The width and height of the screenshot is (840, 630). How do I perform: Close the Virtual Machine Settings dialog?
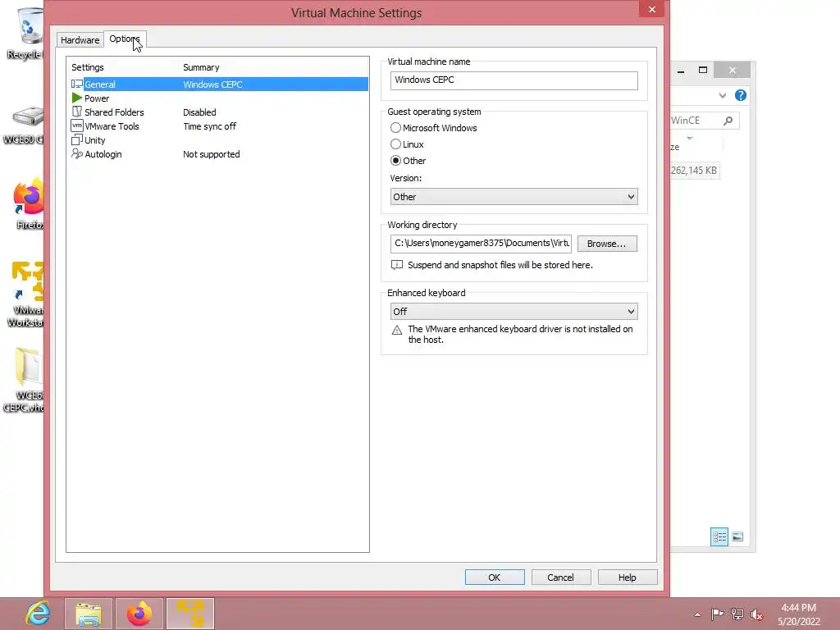point(651,9)
